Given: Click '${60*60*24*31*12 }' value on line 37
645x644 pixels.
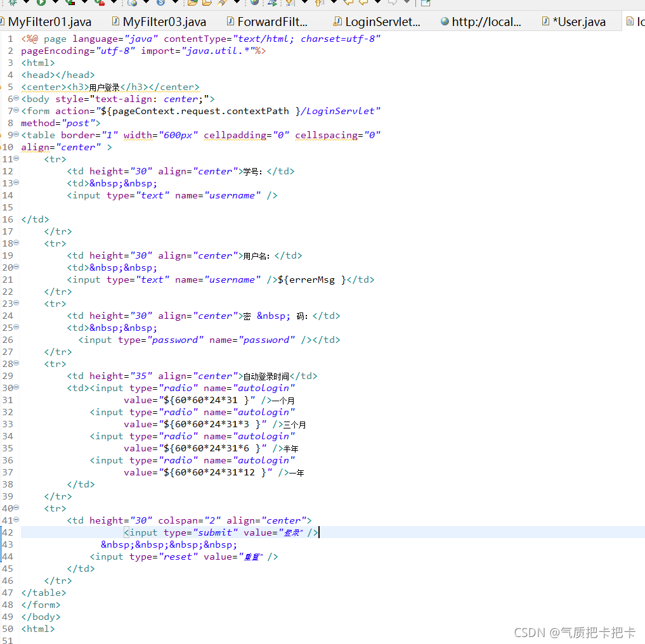Looking at the screenshot, I should (x=215, y=472).
